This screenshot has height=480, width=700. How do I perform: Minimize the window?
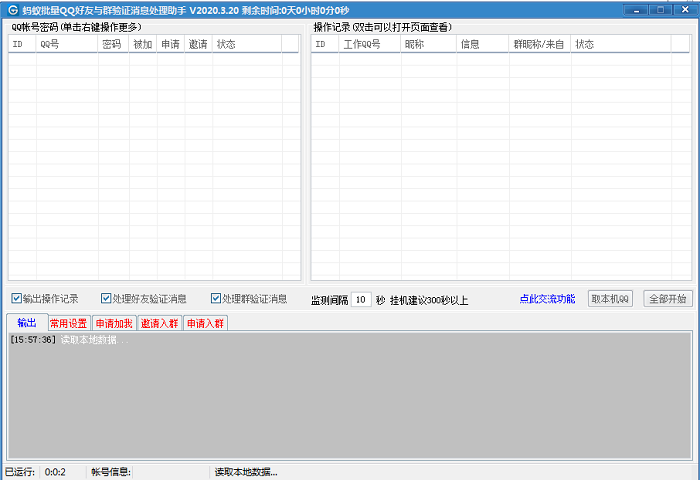click(636, 9)
